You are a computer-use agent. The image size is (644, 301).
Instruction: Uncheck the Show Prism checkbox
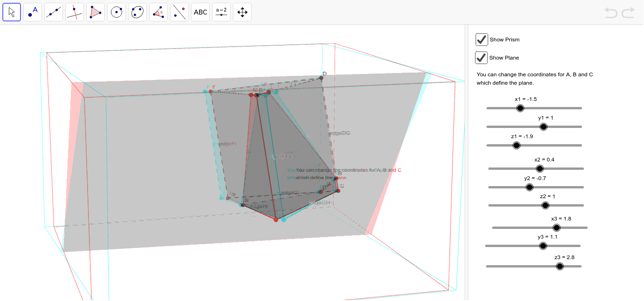[481, 39]
